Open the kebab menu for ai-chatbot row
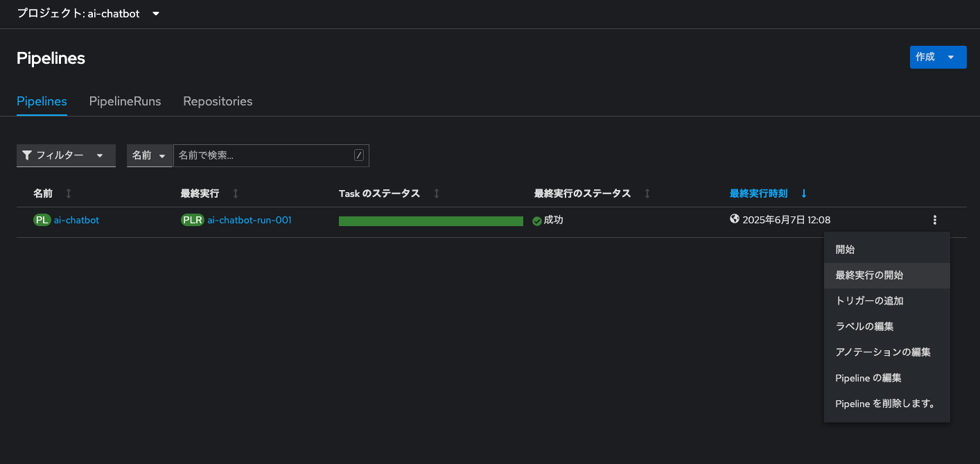The width and height of the screenshot is (980, 464). click(934, 221)
